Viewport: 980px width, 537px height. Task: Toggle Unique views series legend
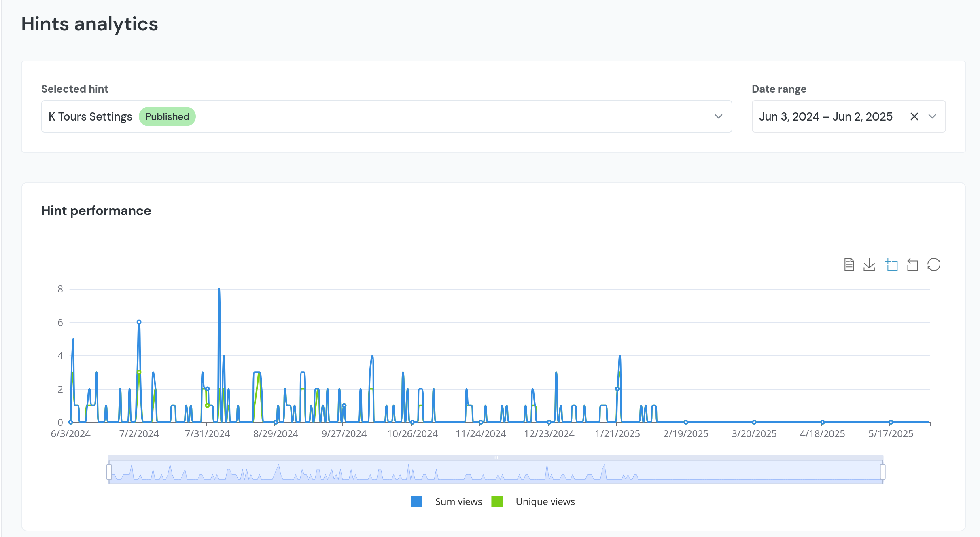[545, 501]
